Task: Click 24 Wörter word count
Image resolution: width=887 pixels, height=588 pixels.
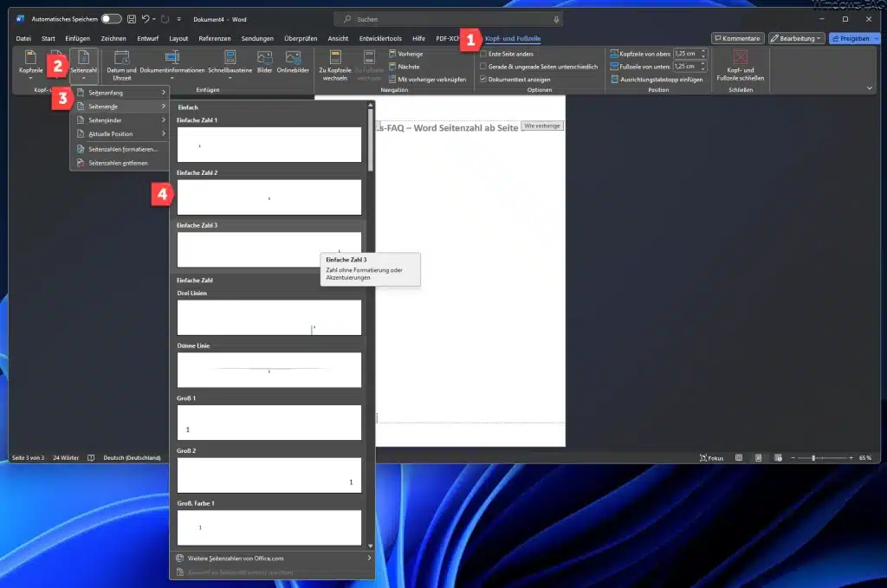Action: point(66,458)
